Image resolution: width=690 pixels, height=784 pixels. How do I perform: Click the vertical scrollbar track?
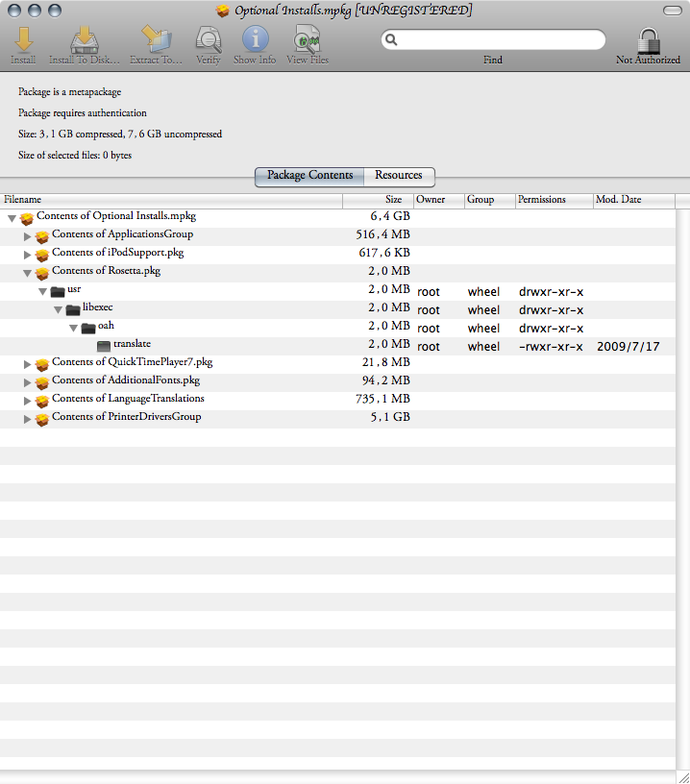[x=682, y=487]
